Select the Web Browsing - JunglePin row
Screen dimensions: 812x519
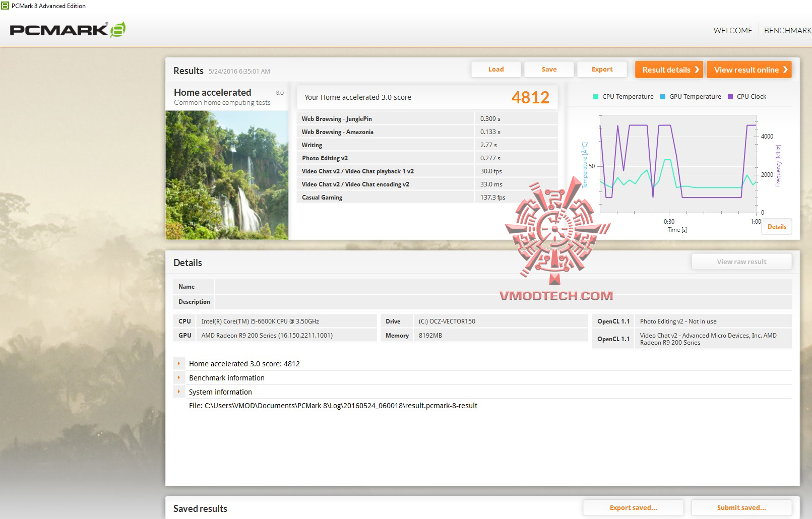[427, 119]
